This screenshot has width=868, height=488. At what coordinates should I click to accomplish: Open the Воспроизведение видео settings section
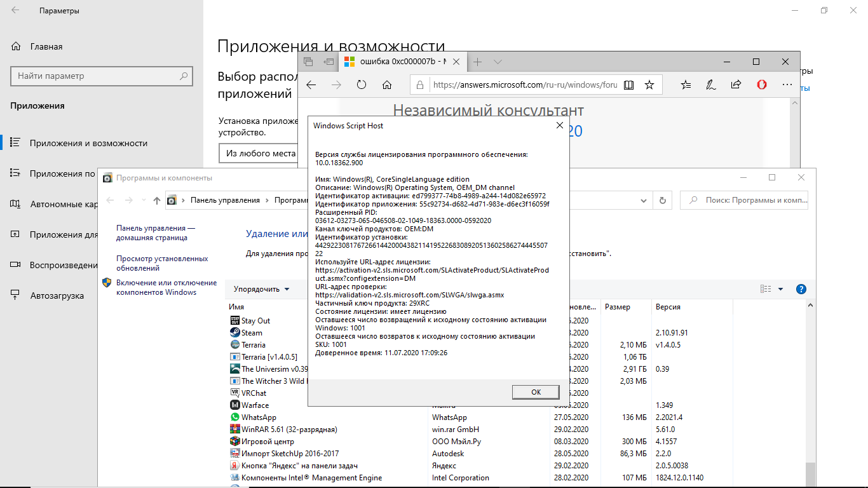[54, 265]
